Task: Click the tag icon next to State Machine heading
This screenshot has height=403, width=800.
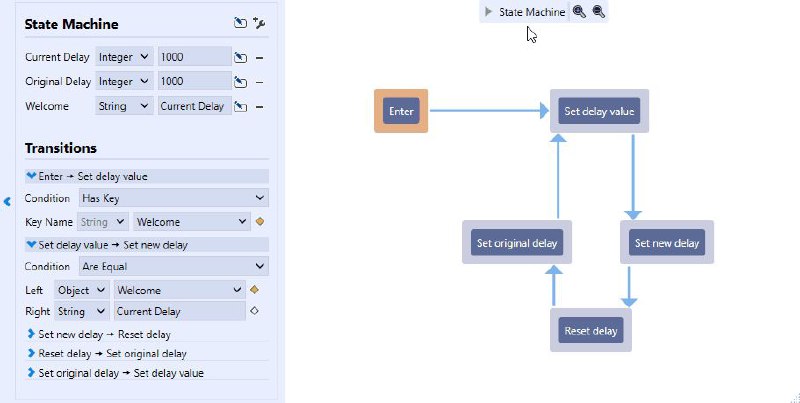Action: point(240,23)
